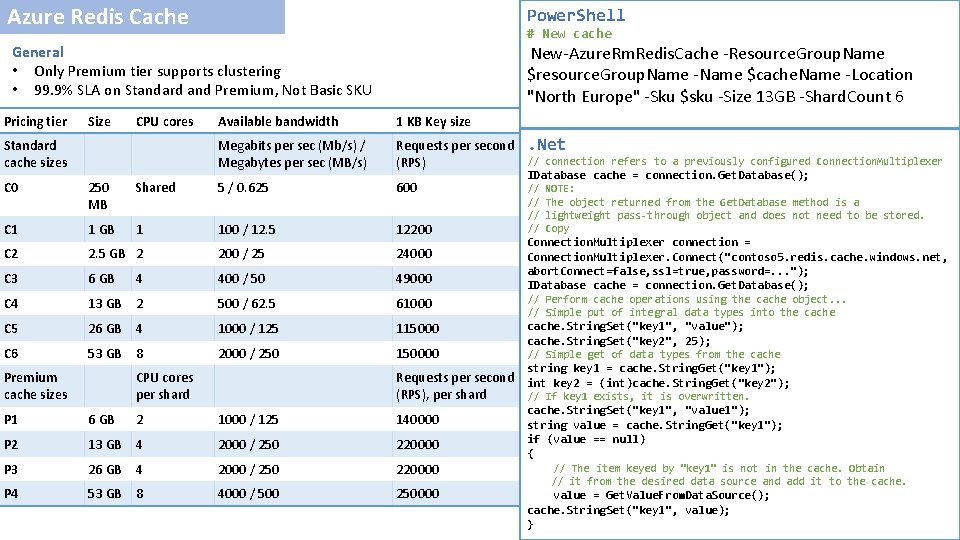Screen dimensions: 960x540
Task: Select the "P4" tier cell
Action: 10,493
